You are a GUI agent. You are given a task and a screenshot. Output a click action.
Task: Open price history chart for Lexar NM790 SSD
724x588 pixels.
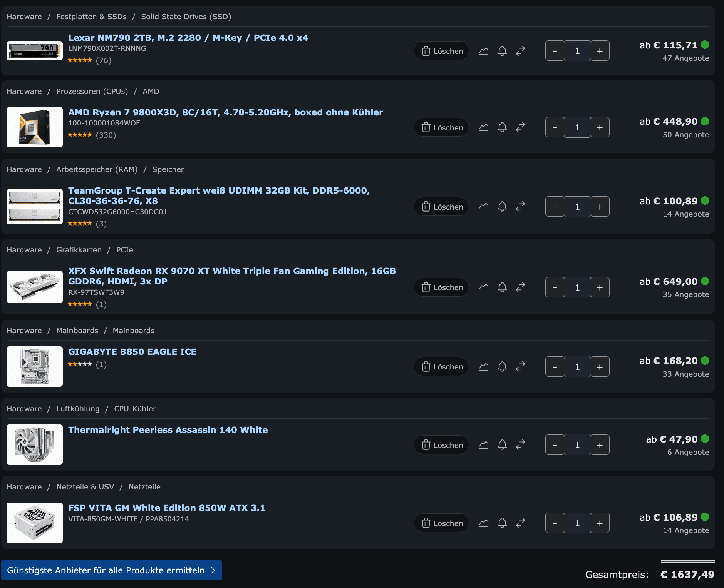[484, 51]
